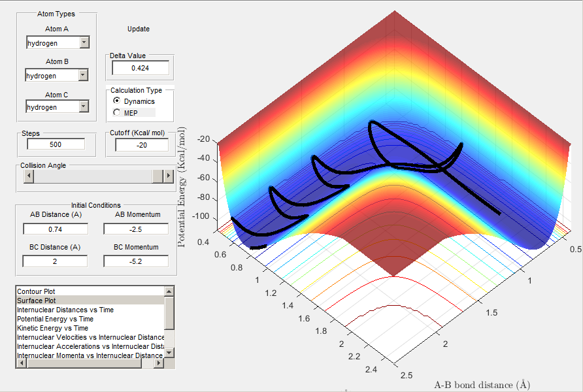Select Contour Plot in the plot list
Image resolution: width=583 pixels, height=392 pixels.
(90, 291)
